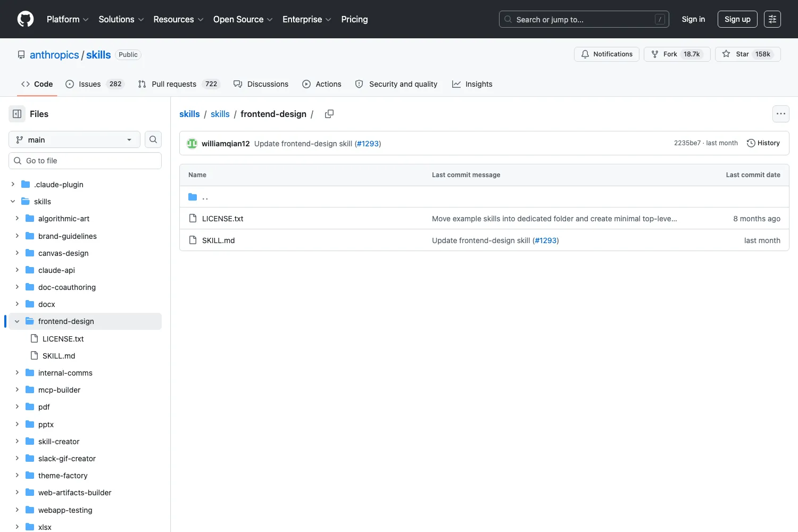Focus the Go to file field
The width and height of the screenshot is (798, 532).
tap(85, 161)
